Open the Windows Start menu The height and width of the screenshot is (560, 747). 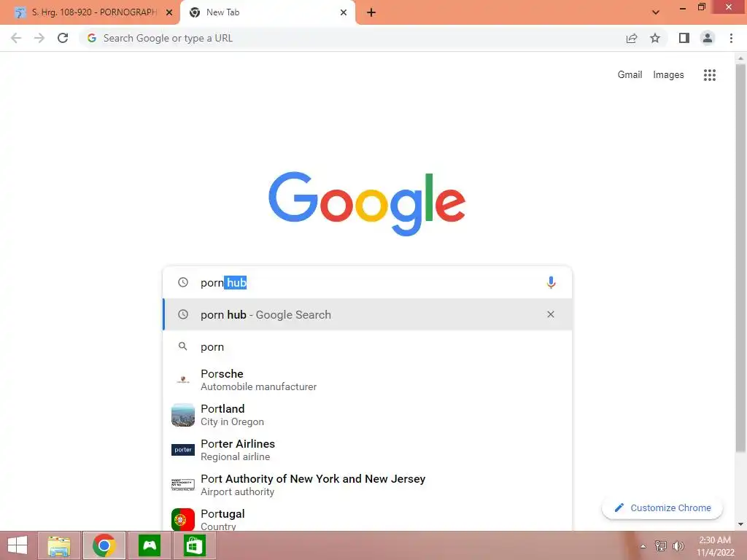18,545
